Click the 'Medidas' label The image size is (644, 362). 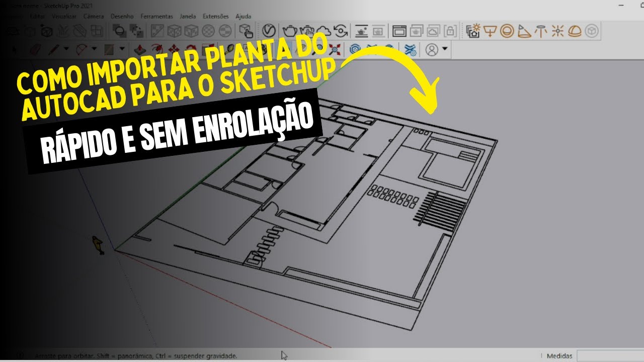(559, 356)
